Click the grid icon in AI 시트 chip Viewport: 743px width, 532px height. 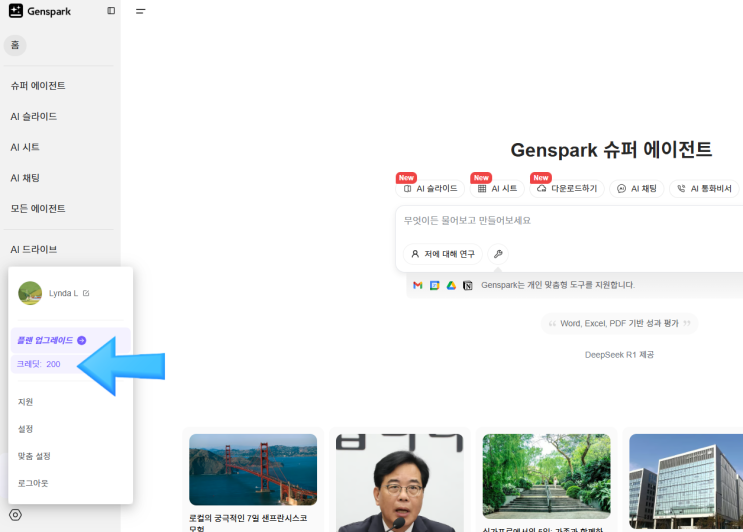tap(482, 189)
